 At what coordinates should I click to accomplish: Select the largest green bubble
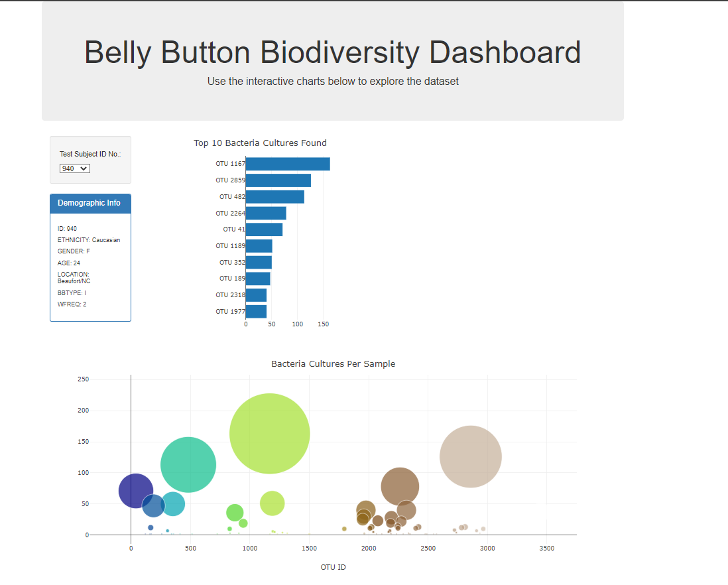click(x=269, y=432)
